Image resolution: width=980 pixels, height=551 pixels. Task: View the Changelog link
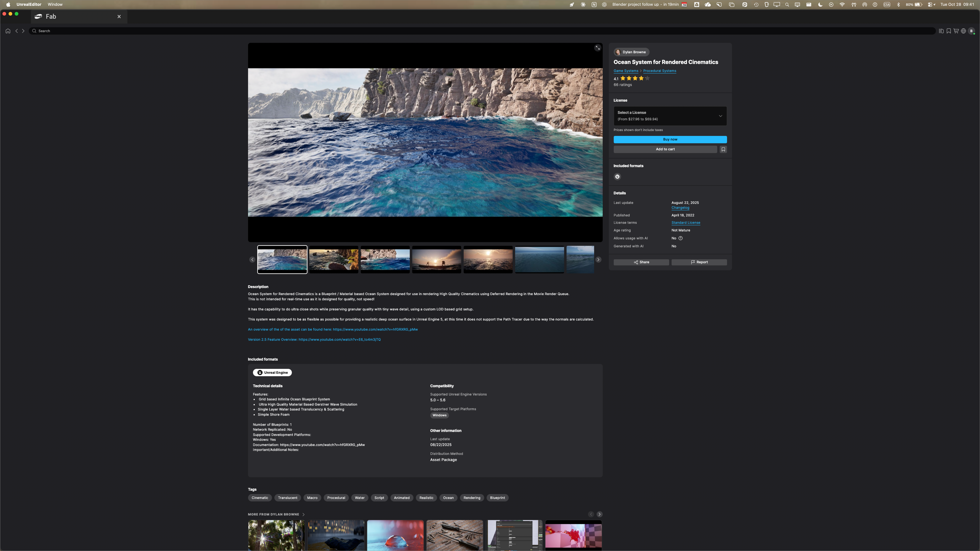[x=680, y=208]
